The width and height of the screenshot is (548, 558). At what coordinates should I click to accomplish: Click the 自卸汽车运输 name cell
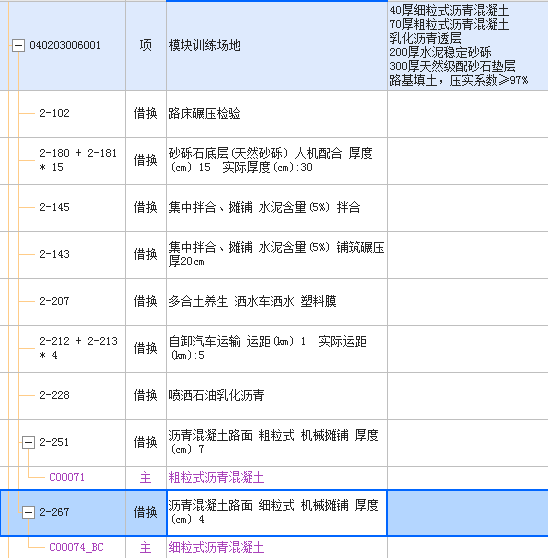pos(277,349)
